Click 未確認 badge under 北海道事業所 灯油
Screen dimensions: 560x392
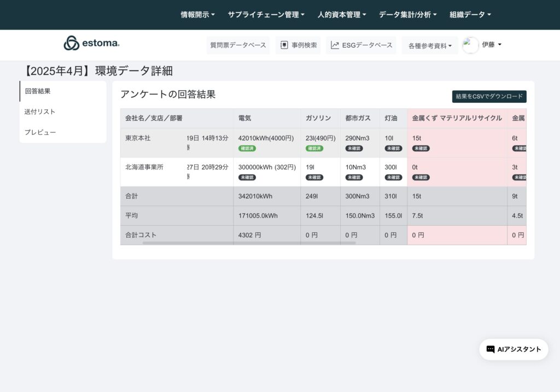[x=393, y=177]
